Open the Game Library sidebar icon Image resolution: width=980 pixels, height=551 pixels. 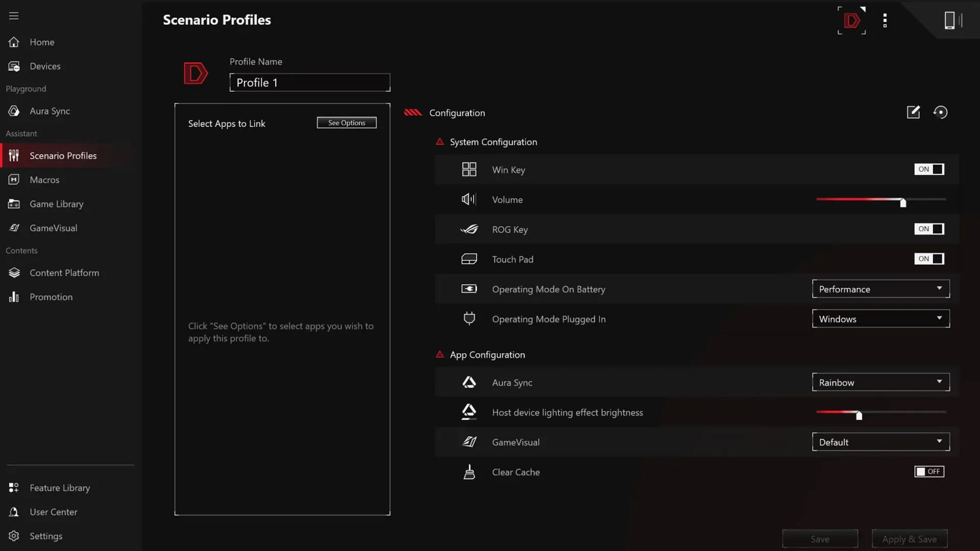point(14,204)
